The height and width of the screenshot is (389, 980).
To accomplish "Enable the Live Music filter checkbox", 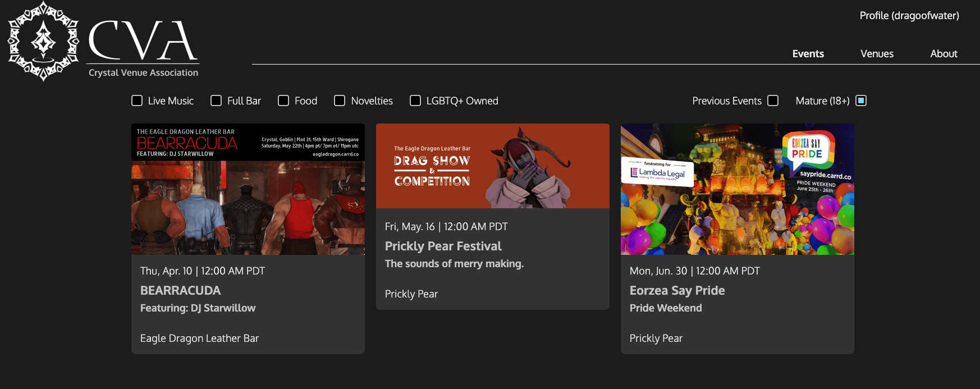I will 137,100.
